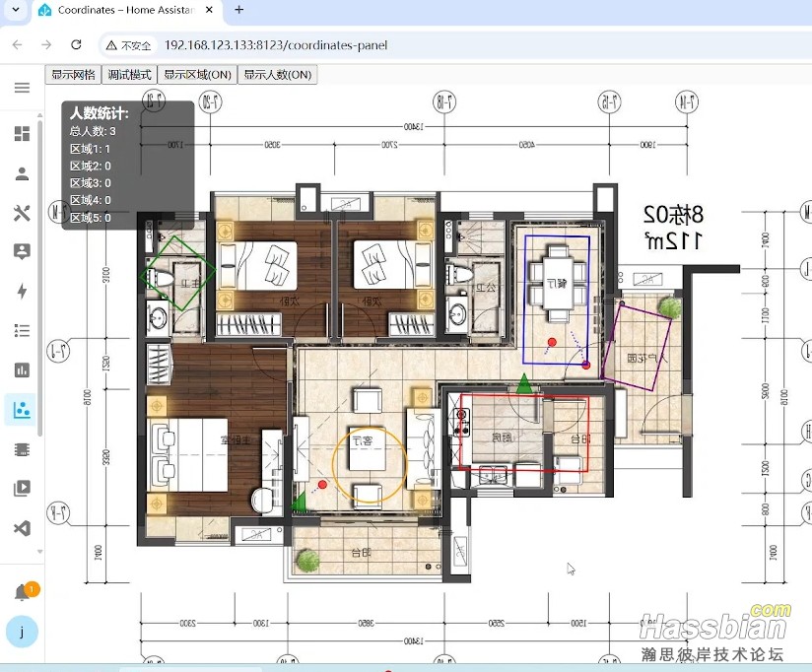This screenshot has width=812, height=672.
Task: Open the History bar chart icon
Action: pyautogui.click(x=22, y=370)
